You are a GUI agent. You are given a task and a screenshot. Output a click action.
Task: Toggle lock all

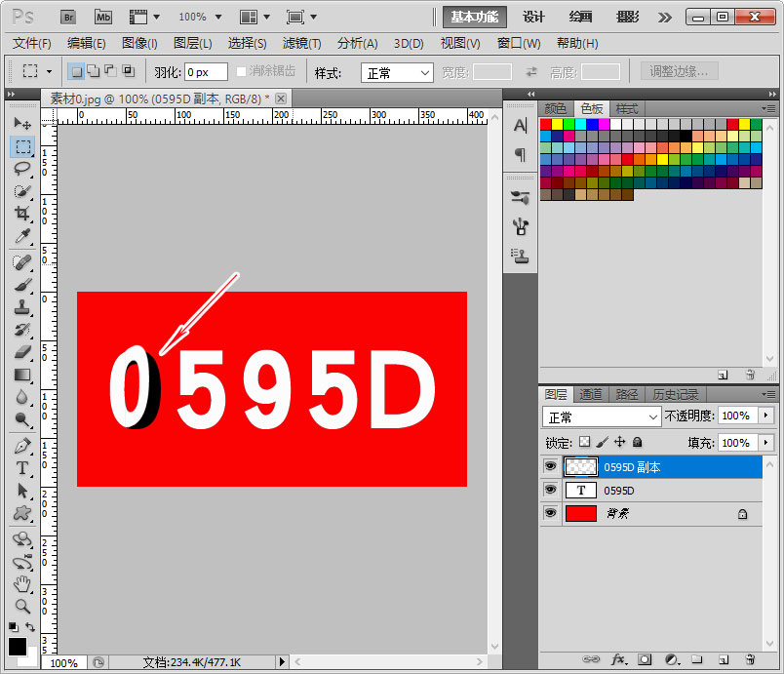click(637, 442)
